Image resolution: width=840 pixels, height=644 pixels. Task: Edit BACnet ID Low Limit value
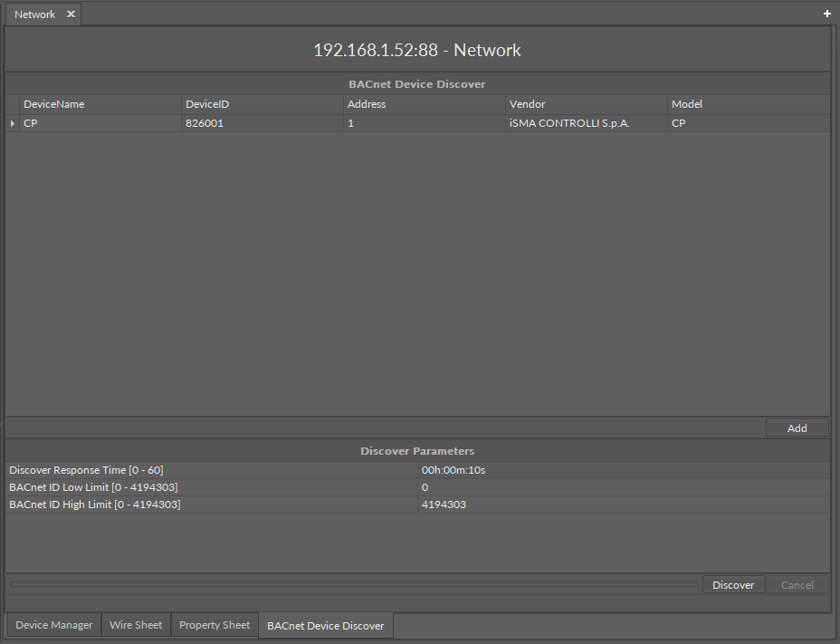623,487
